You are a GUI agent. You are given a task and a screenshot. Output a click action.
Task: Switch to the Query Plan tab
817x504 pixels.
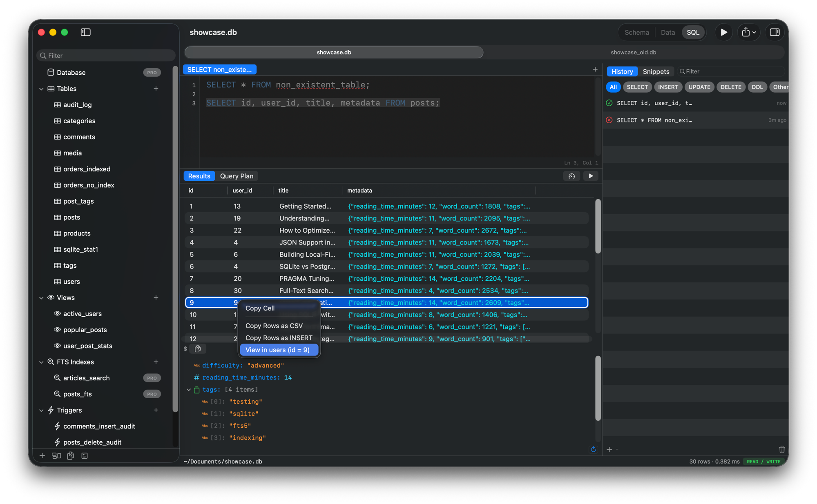pos(237,176)
